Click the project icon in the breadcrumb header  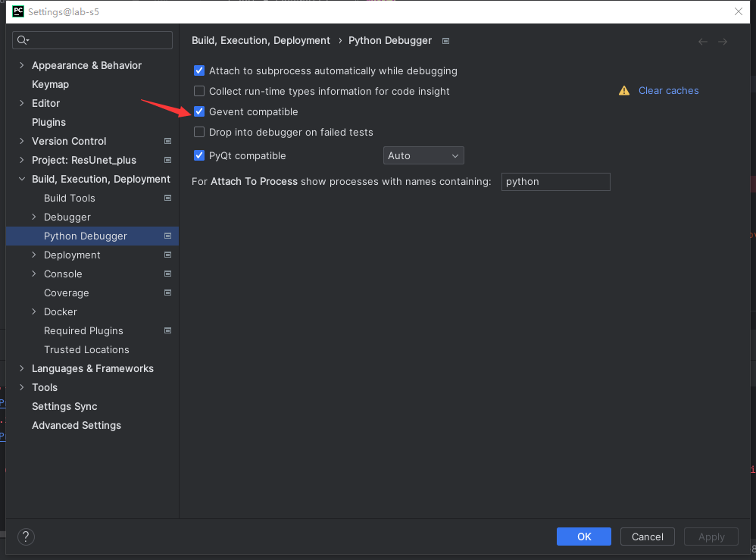coord(446,41)
